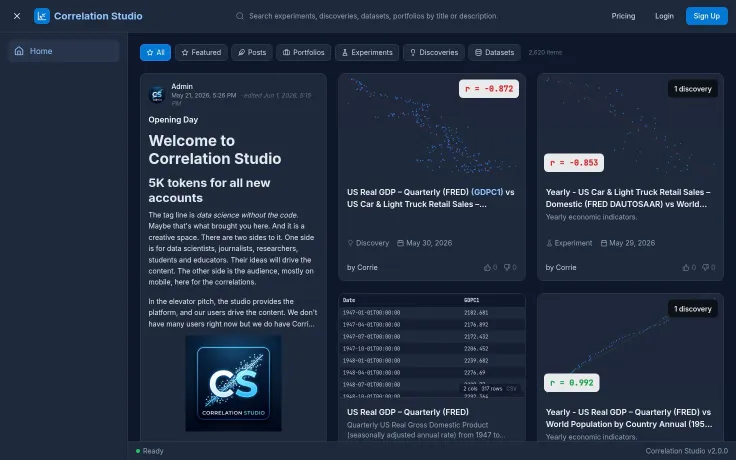Click the pen icon on Posts

coord(241,53)
